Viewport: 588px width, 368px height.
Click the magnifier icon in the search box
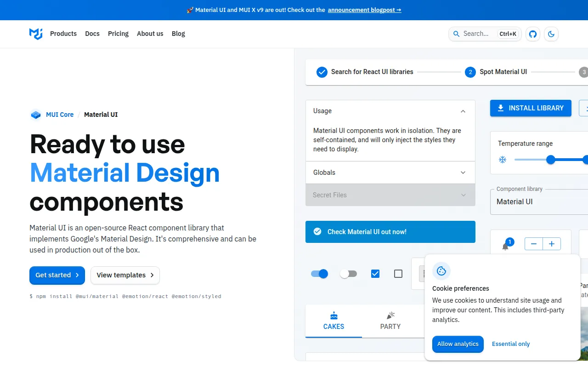point(457,34)
